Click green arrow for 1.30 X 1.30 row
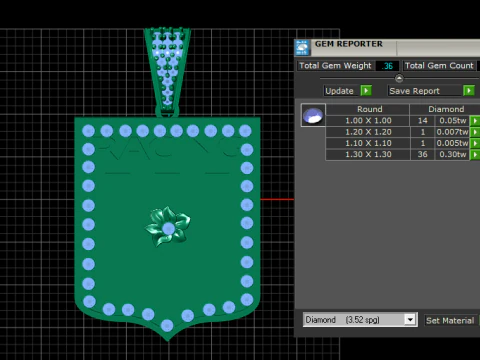Screen dimensions: 480x360 point(475,155)
